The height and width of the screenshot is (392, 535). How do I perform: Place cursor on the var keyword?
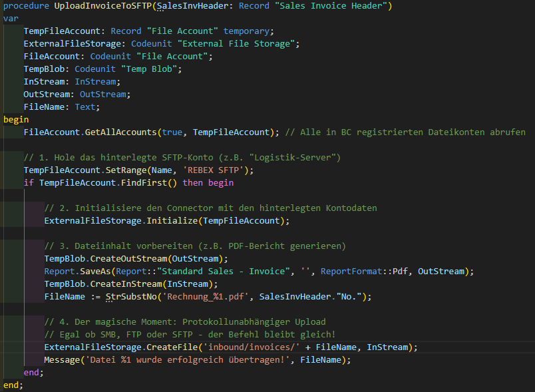coord(11,19)
